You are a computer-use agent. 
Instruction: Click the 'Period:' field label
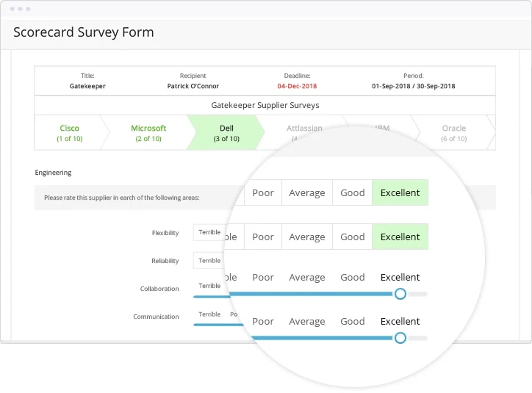(413, 76)
